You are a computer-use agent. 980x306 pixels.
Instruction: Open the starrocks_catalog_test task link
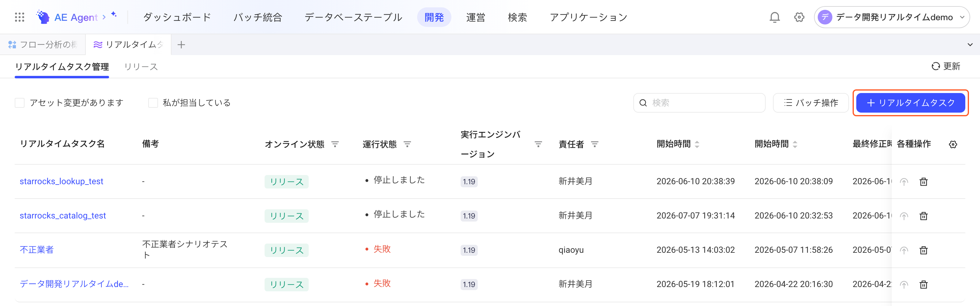click(63, 216)
